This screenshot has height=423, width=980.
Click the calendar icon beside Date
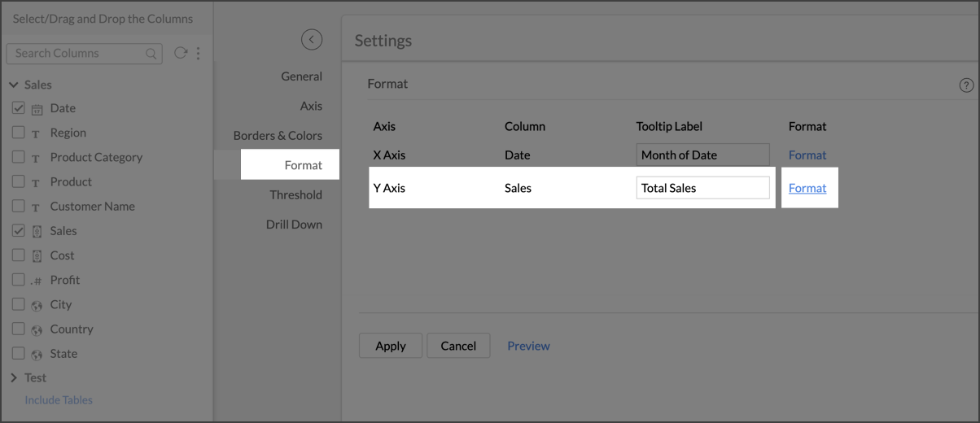[x=37, y=109]
